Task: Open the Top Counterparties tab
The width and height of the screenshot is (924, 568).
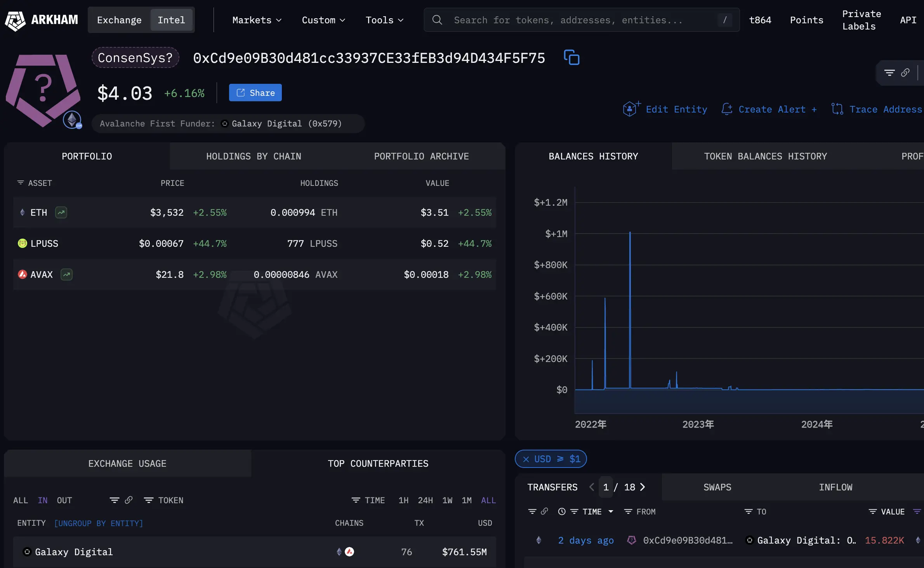Action: 378,463
